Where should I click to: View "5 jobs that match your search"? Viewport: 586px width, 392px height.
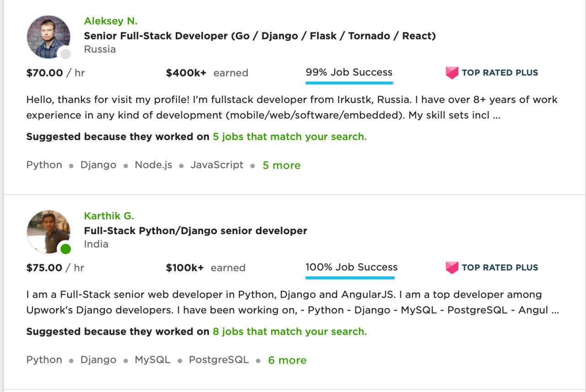[290, 137]
